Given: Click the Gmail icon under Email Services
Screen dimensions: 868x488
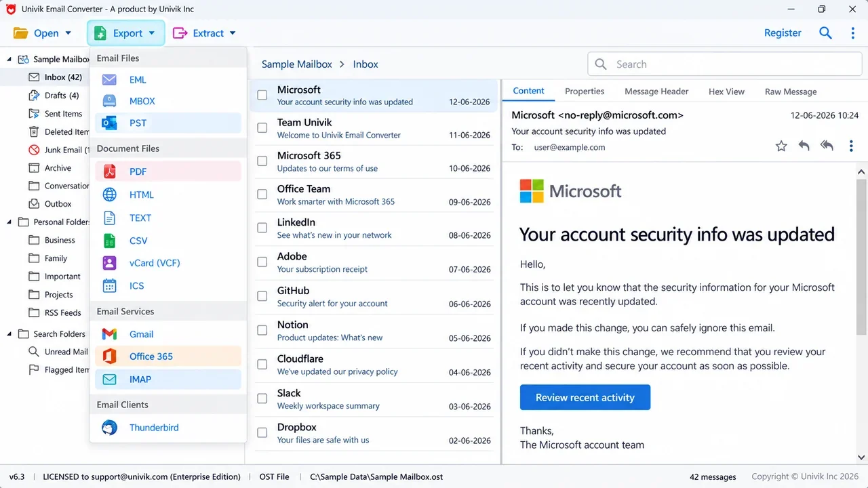Looking at the screenshot, I should click(109, 334).
